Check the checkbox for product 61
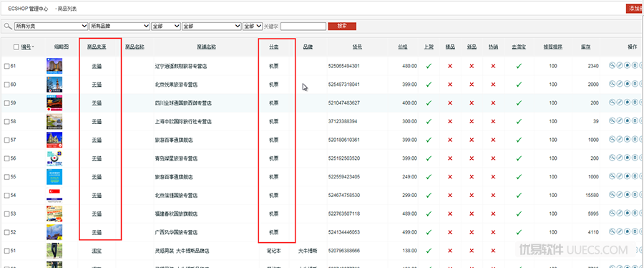 pos(6,66)
